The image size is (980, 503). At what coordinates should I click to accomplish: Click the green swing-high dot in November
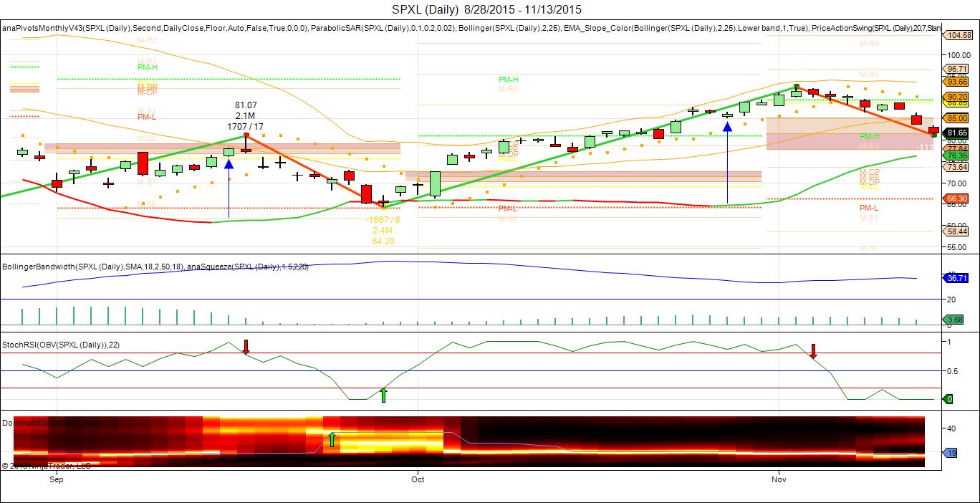[796, 87]
